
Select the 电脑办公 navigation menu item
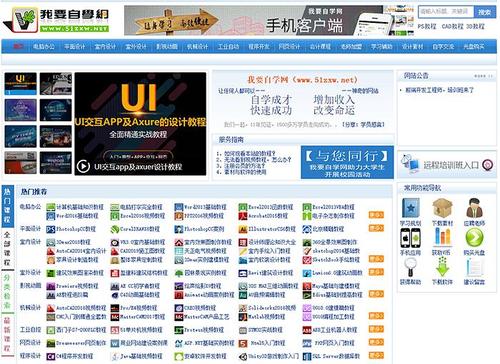[x=44, y=47]
